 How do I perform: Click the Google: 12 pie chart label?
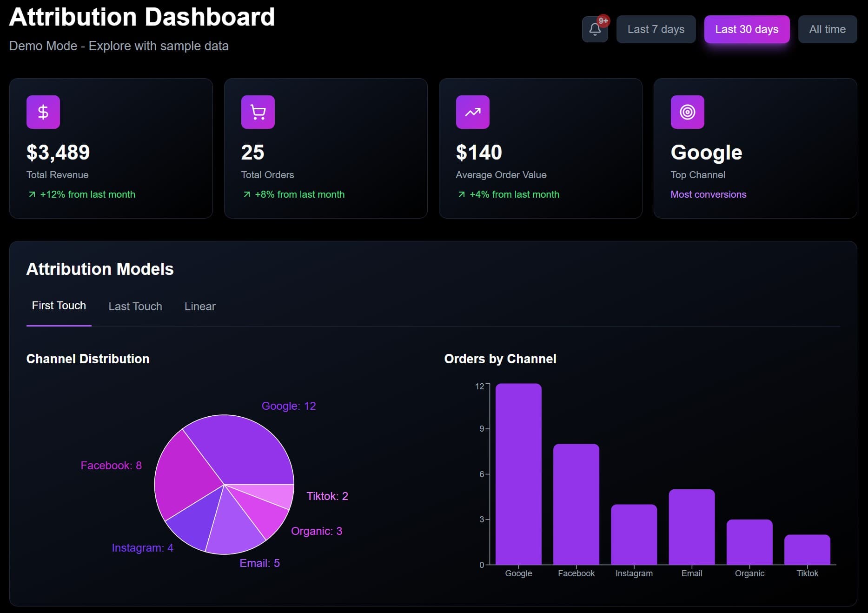[288, 406]
